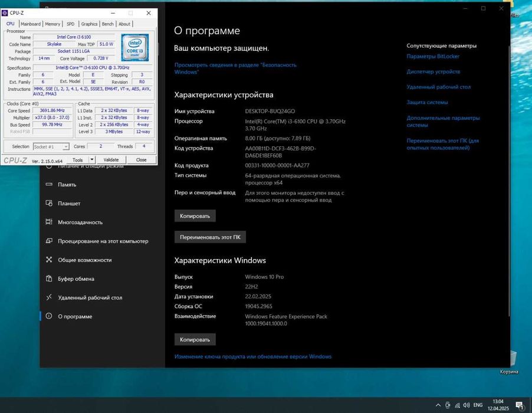
Task: Expand the Tools dropdown arrow in CPU-Z
Action: 91,159
